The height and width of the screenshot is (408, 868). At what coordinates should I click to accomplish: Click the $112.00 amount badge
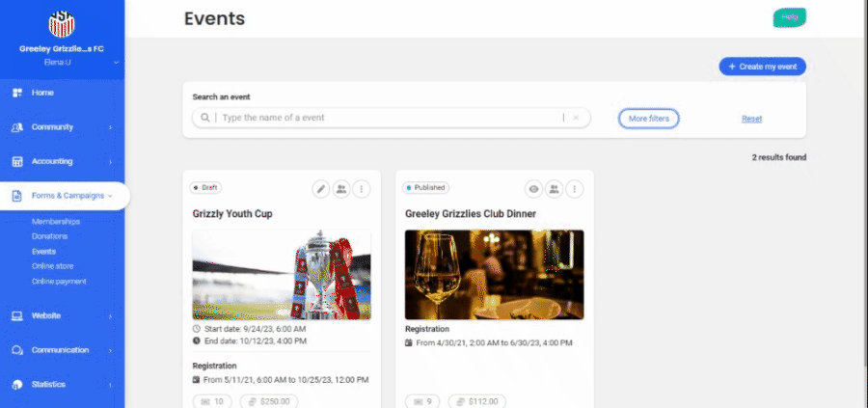click(477, 401)
